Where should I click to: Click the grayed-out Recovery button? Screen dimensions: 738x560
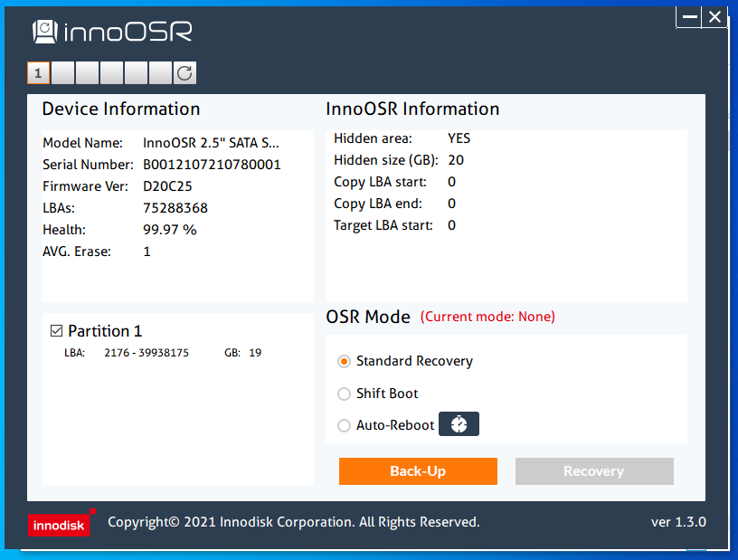point(594,471)
